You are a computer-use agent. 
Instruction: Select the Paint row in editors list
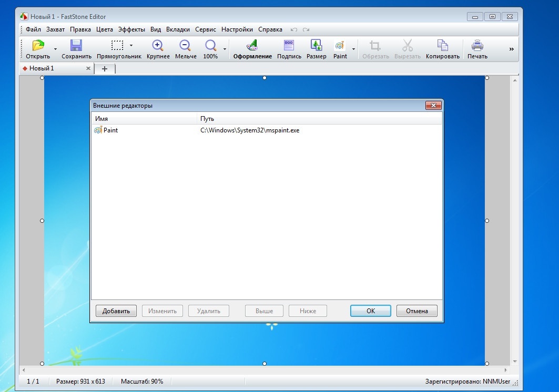[x=267, y=130]
